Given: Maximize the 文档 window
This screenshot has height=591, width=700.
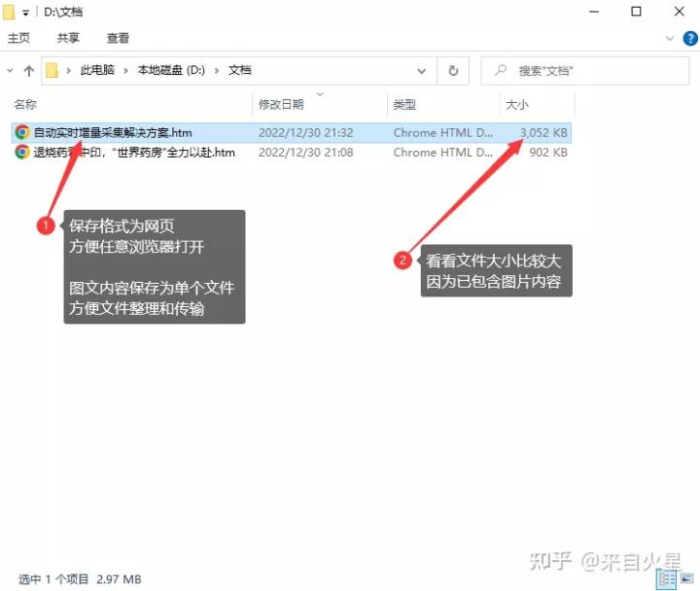Looking at the screenshot, I should (x=636, y=12).
